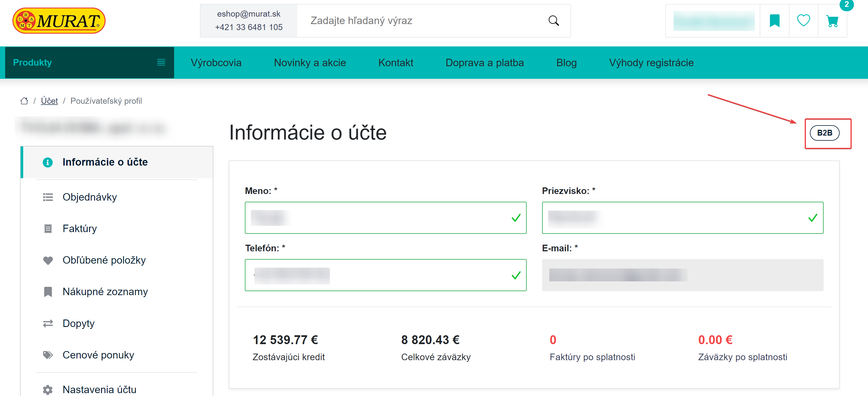Open Cenové ponuky in sidebar
Screen dimensions: 868x396
pos(98,355)
